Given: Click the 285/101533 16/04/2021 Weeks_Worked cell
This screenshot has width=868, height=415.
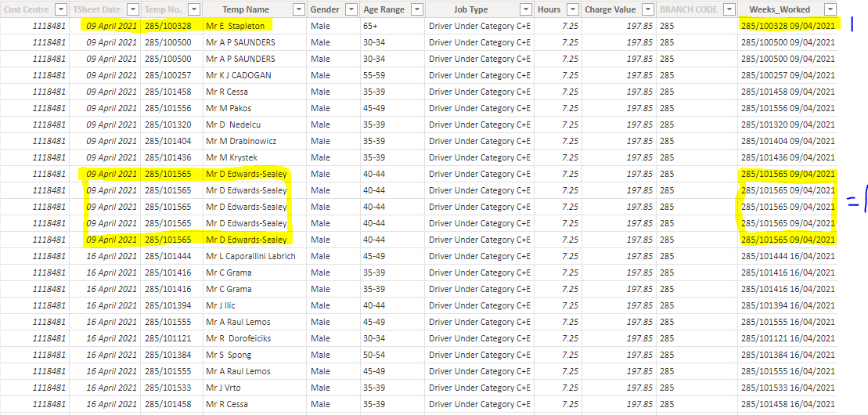Looking at the screenshot, I should (x=788, y=388).
